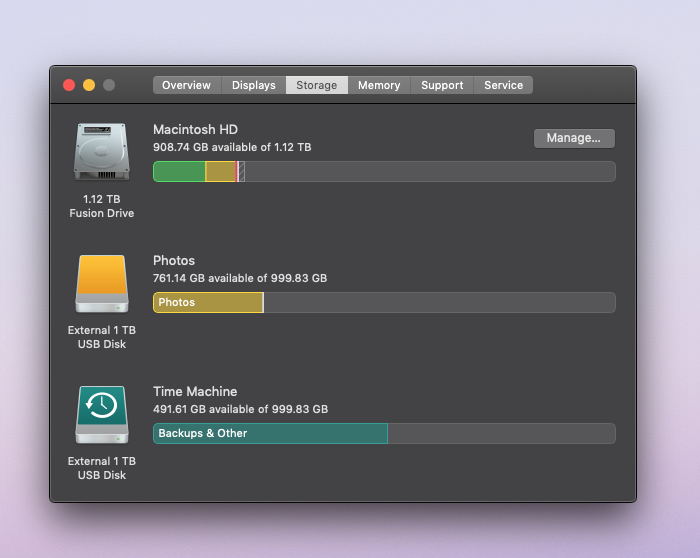The height and width of the screenshot is (558, 700).
Task: Minimize the window with the yellow button
Action: [x=89, y=85]
